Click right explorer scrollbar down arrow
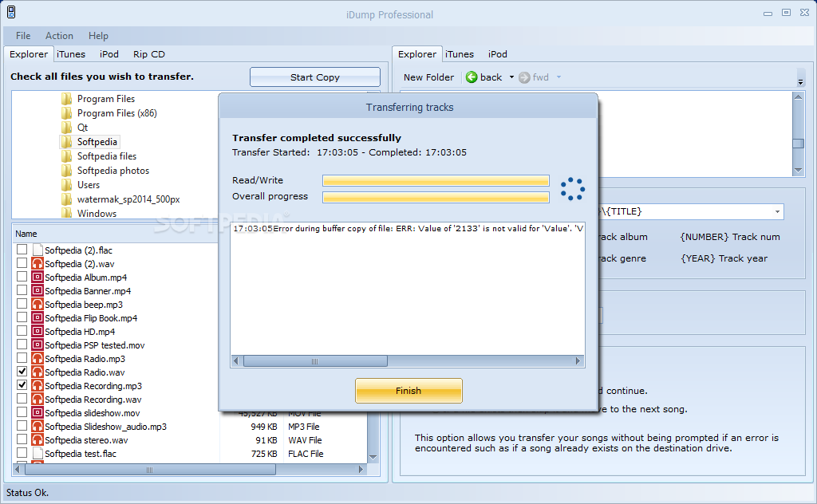This screenshot has height=504, width=817. pyautogui.click(x=798, y=171)
